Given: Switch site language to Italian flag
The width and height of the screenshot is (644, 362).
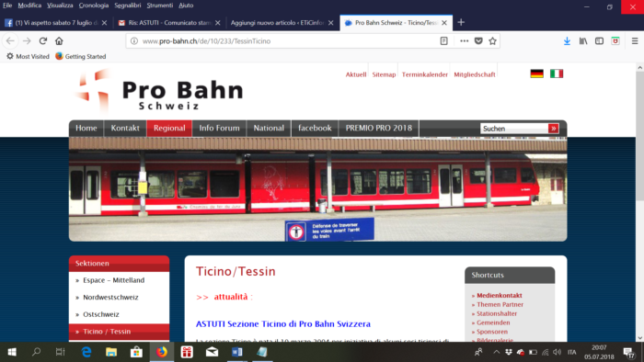Looking at the screenshot, I should point(557,74).
